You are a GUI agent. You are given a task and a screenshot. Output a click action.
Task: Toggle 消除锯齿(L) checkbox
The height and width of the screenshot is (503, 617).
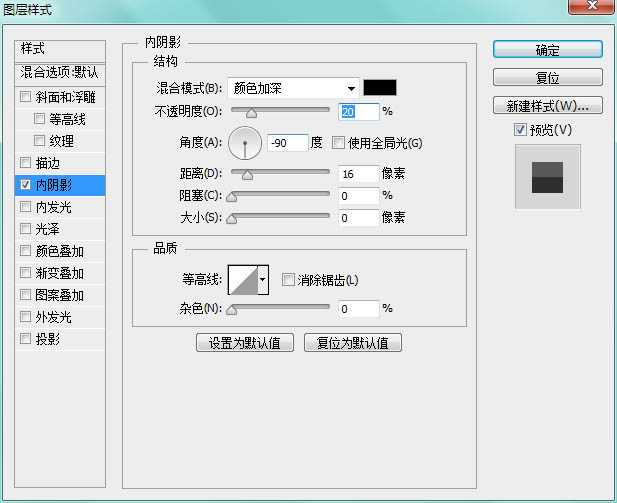tap(288, 280)
